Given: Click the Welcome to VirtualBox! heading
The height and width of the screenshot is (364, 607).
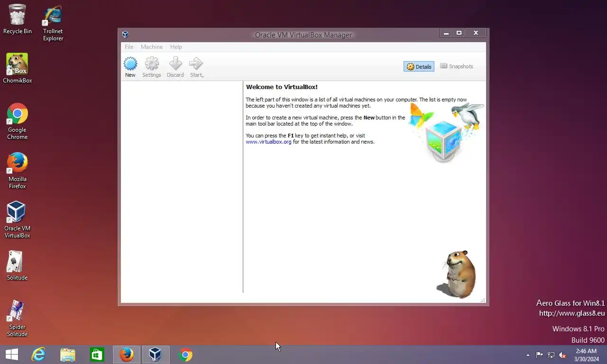Looking at the screenshot, I should 282,87.
